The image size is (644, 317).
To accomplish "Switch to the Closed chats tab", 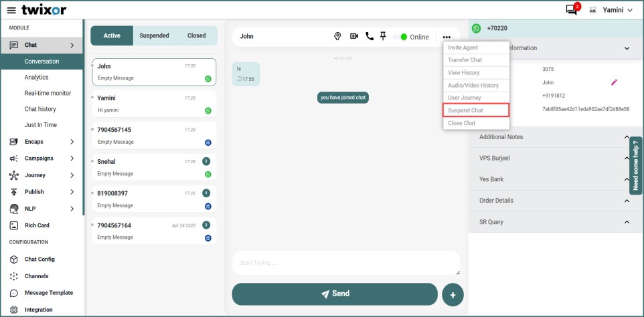I will pos(196,36).
